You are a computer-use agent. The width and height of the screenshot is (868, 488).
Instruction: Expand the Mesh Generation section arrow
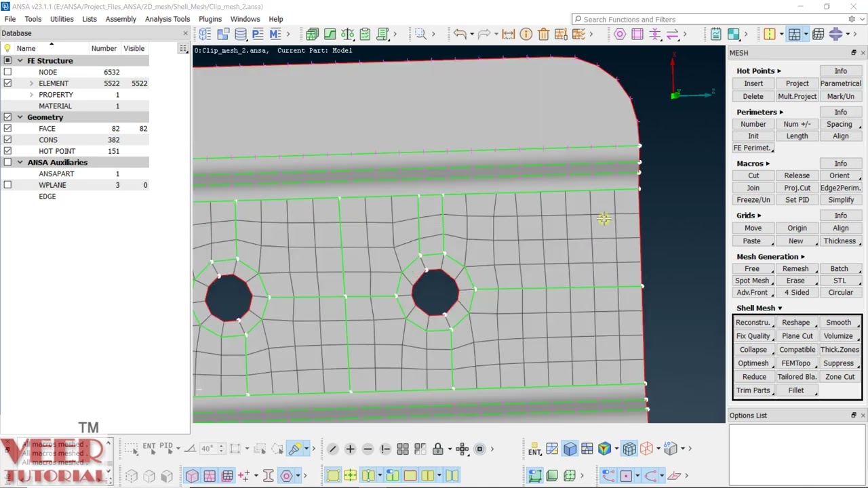(x=803, y=257)
